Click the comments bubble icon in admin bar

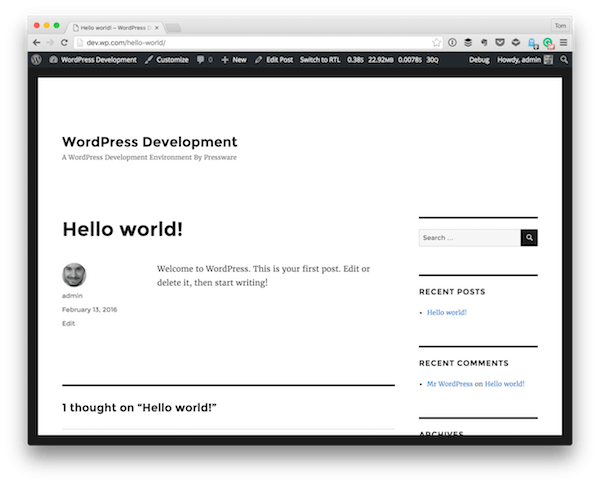pyautogui.click(x=200, y=60)
